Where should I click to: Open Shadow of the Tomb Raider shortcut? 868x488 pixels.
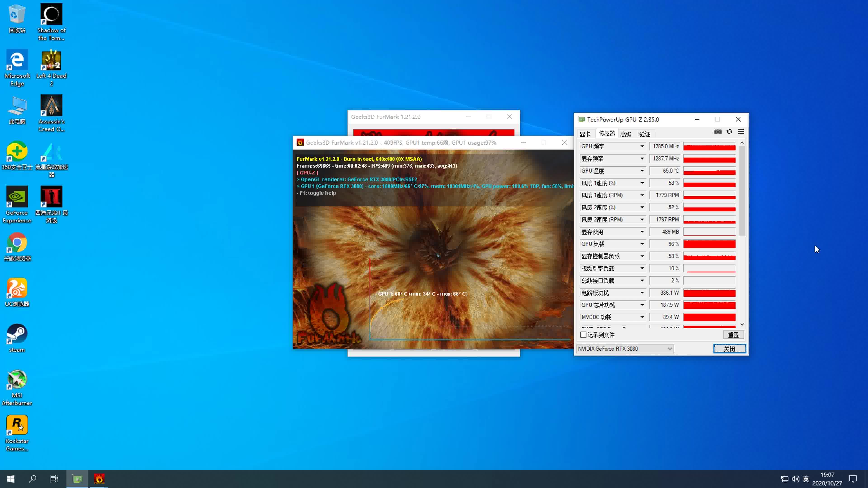[51, 22]
